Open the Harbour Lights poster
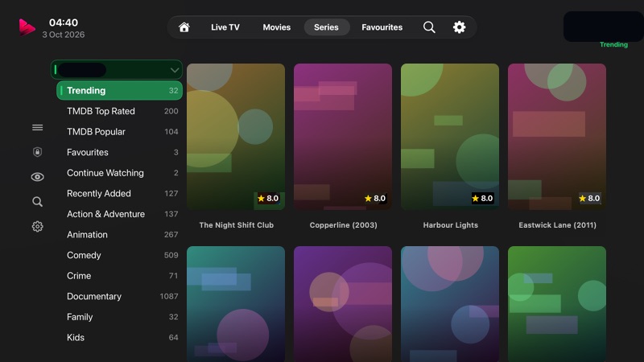 (450, 137)
